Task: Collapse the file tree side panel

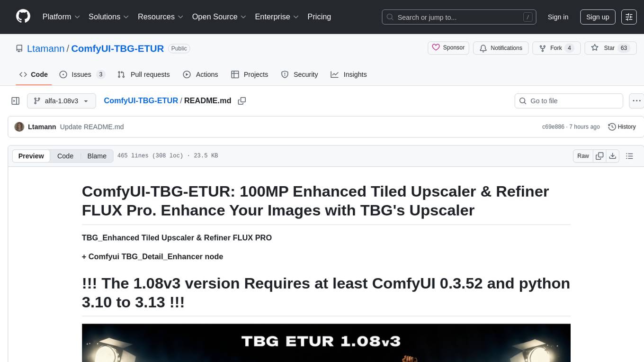Action: 16,101
